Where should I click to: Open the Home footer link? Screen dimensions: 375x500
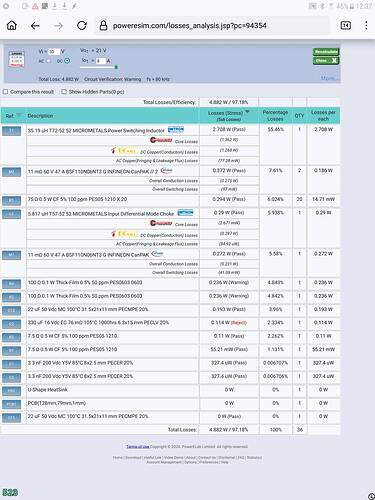pyautogui.click(x=118, y=457)
